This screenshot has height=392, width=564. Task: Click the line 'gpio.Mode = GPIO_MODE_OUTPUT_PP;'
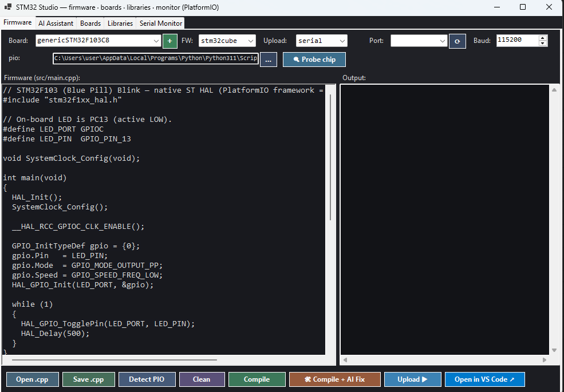(x=88, y=266)
